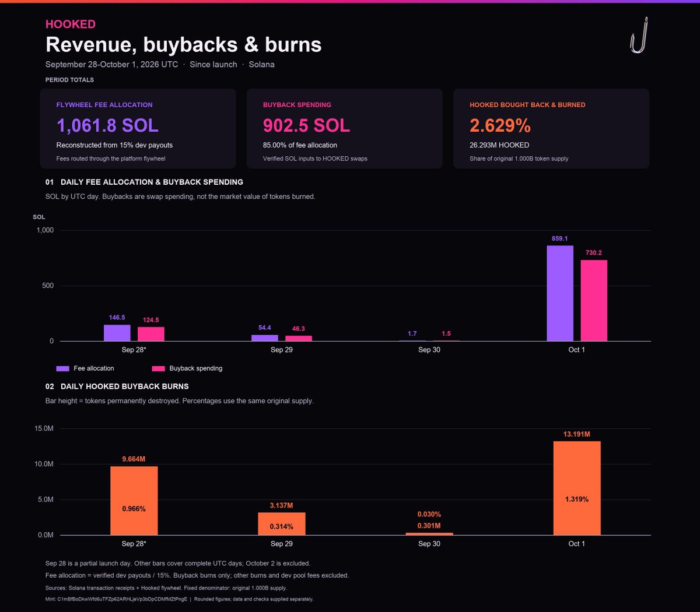Click the Sep 28 pink buyback spending bar
Viewport: 700px width, 612px height.
tap(151, 334)
